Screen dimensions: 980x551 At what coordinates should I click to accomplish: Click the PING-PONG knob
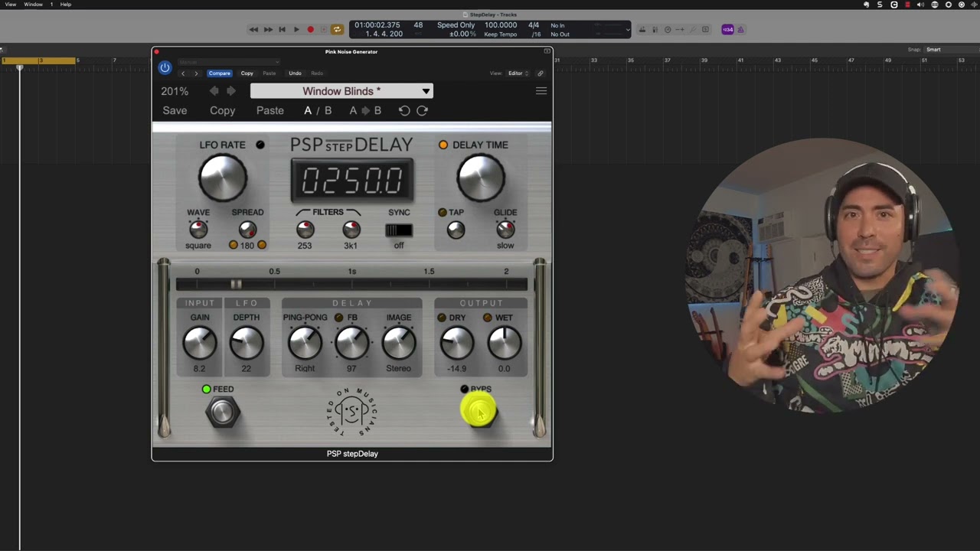[305, 344]
